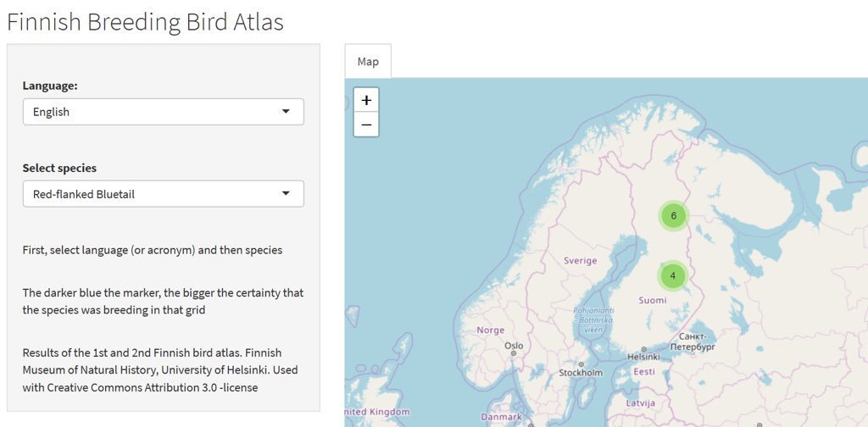Click the Sverige country label
Screen dimensions: 868x427
(x=581, y=261)
